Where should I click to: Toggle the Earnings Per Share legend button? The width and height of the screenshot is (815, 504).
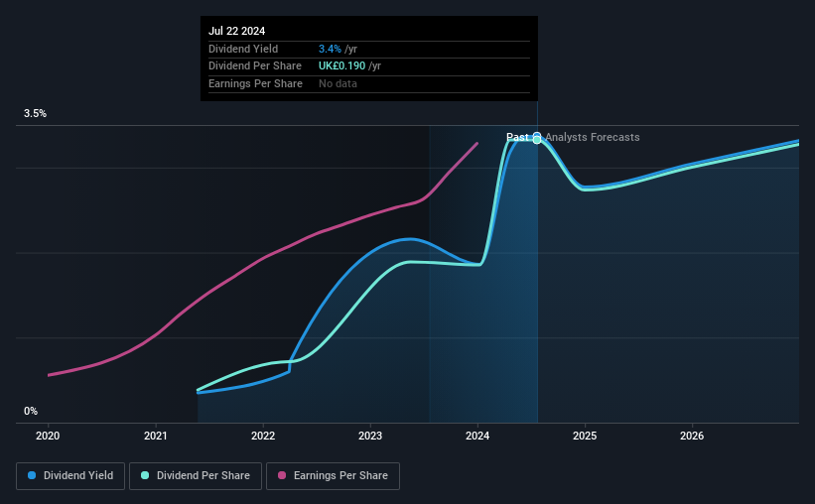tap(333, 476)
